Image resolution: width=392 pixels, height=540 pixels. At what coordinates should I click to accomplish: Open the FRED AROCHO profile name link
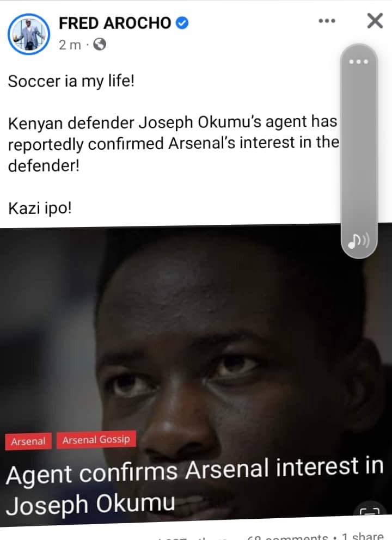click(x=115, y=23)
